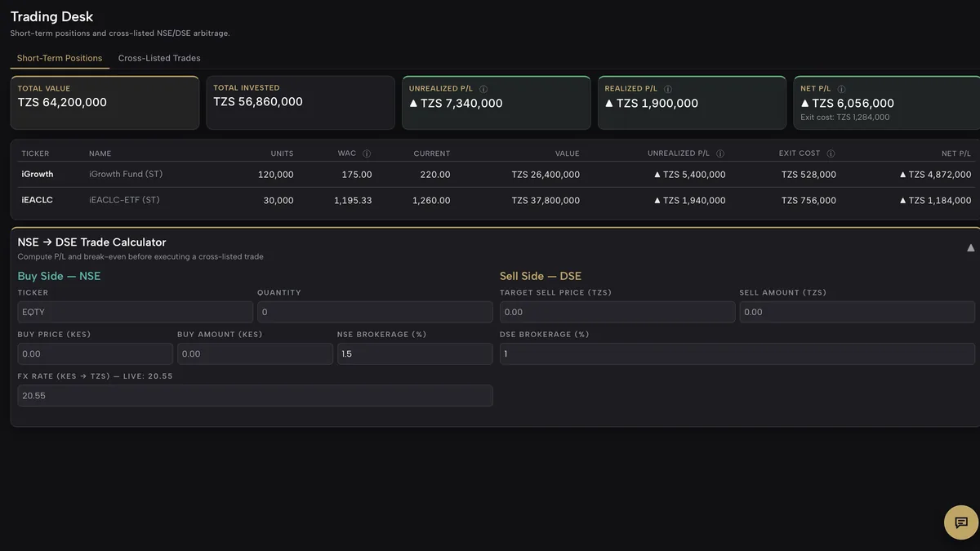Click the Sell Side — DSE heading
This screenshot has height=551, width=980.
pyautogui.click(x=541, y=276)
